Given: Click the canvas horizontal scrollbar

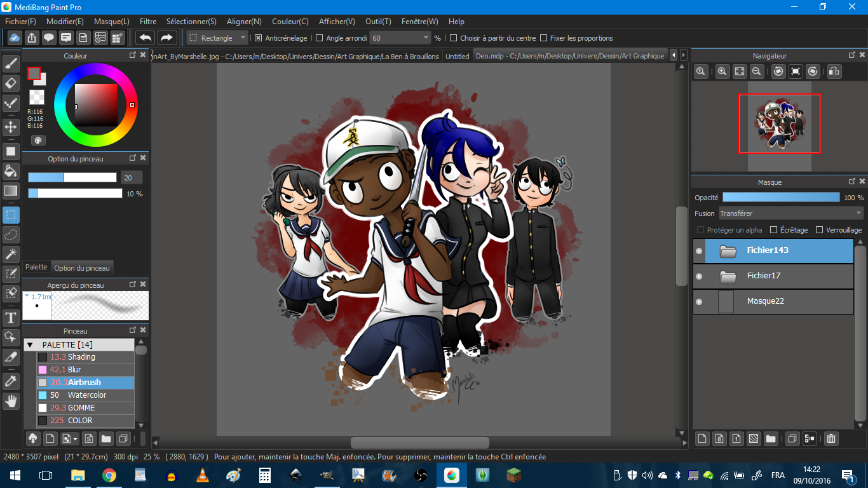Looking at the screenshot, I should coord(420,443).
